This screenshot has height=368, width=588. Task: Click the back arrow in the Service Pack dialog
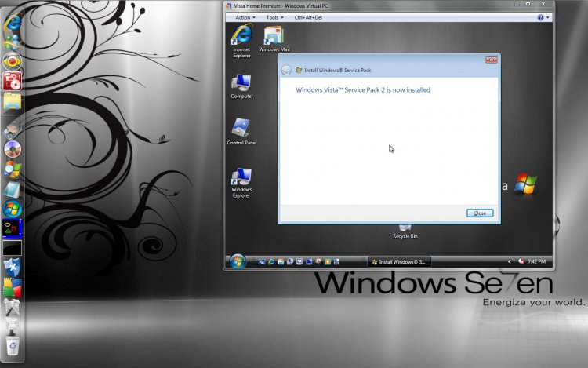pos(286,70)
